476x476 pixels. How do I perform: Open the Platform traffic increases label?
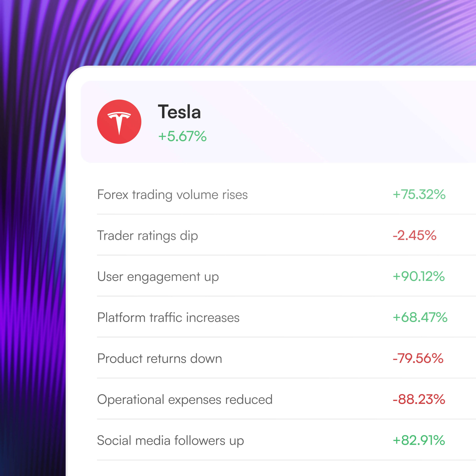(168, 317)
